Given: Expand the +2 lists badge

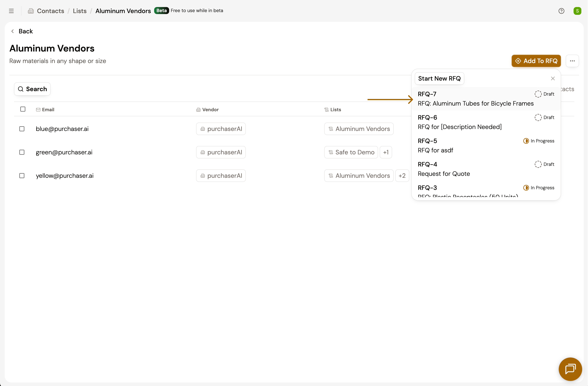Looking at the screenshot, I should 402,176.
